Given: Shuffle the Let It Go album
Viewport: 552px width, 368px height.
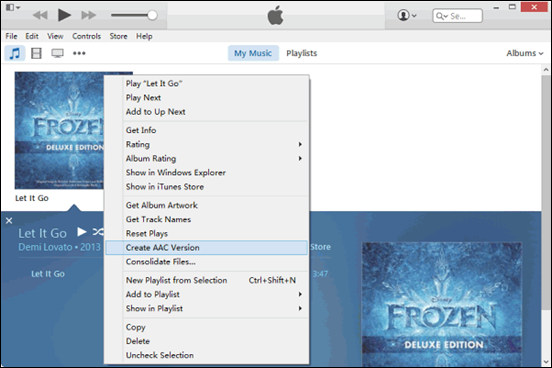Looking at the screenshot, I should click(98, 232).
